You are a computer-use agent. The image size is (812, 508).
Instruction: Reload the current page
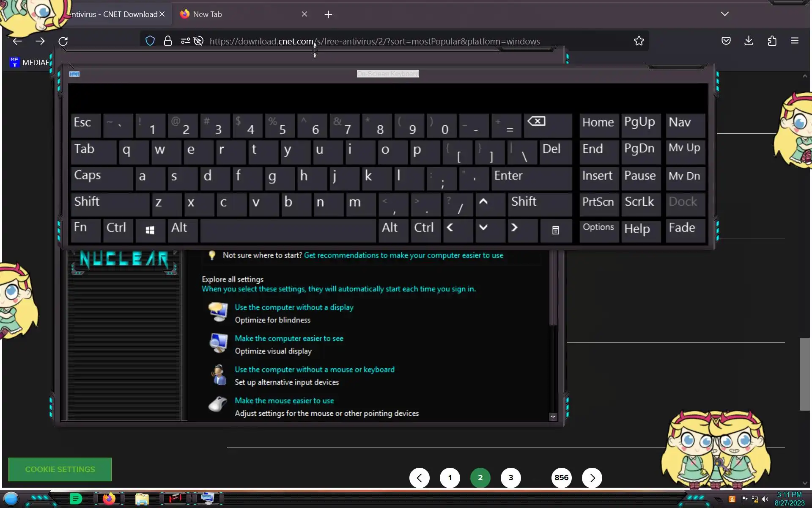(x=63, y=41)
